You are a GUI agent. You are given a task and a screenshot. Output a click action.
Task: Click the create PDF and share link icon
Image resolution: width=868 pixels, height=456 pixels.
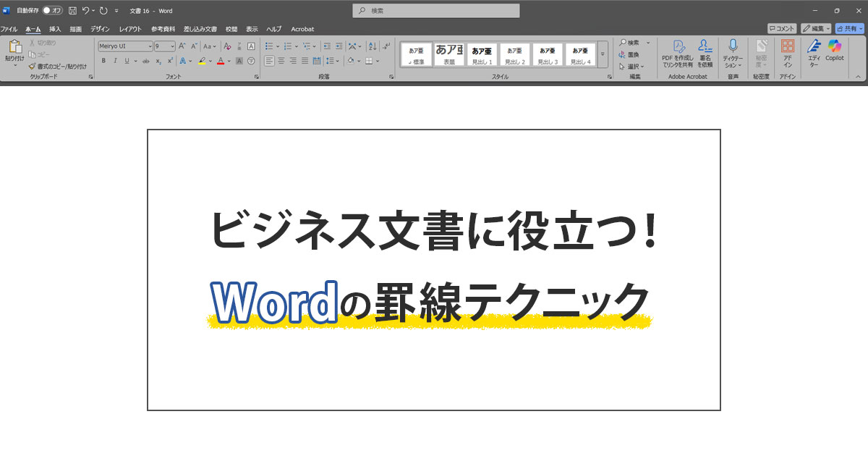678,49
